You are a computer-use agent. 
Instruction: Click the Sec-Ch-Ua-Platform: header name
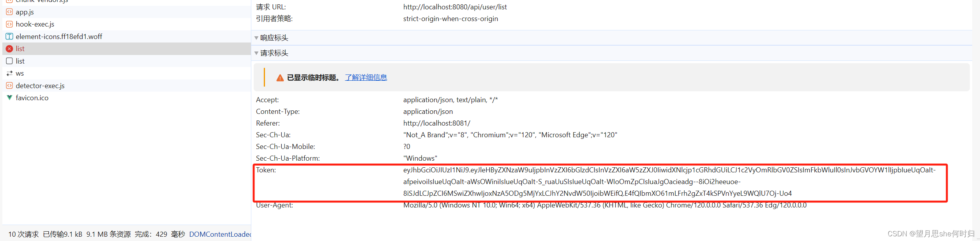click(x=288, y=158)
